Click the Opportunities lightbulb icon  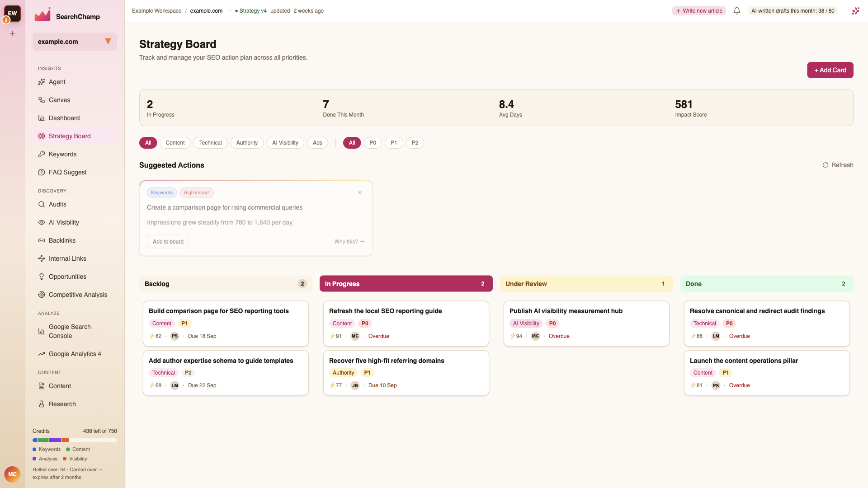[x=42, y=277]
